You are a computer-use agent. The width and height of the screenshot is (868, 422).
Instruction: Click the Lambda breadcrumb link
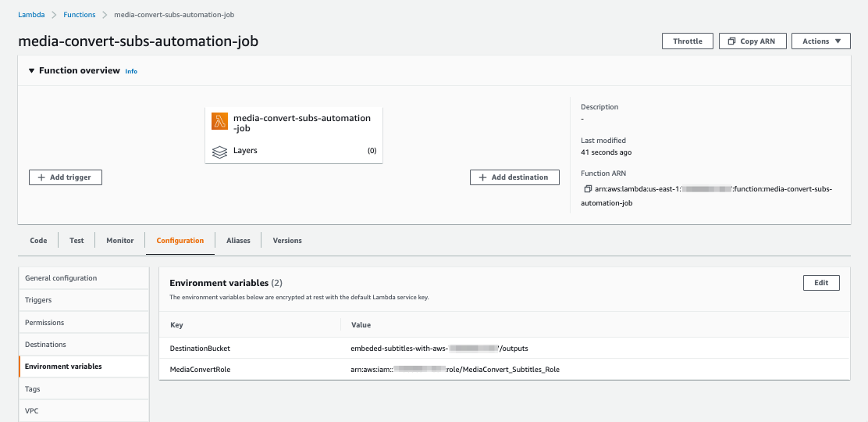point(31,15)
